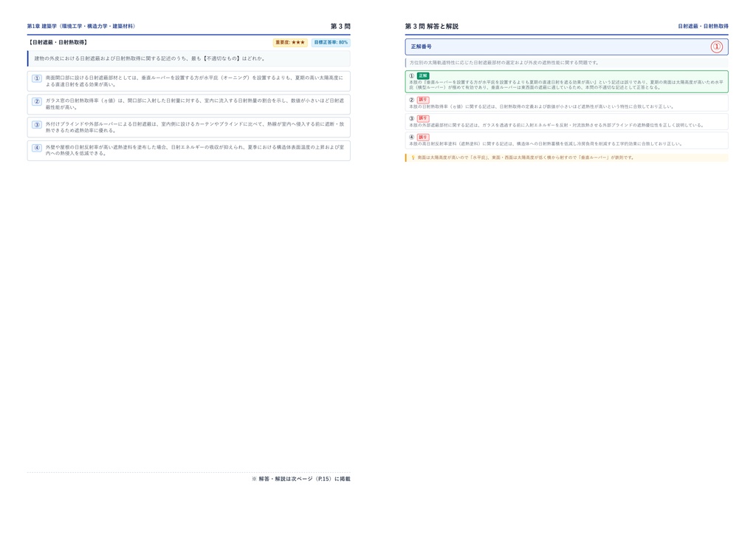756x535 pixels.
Task: Select the choice text starting 外付けブラインドや外部ルーバー
Action: click(195, 127)
